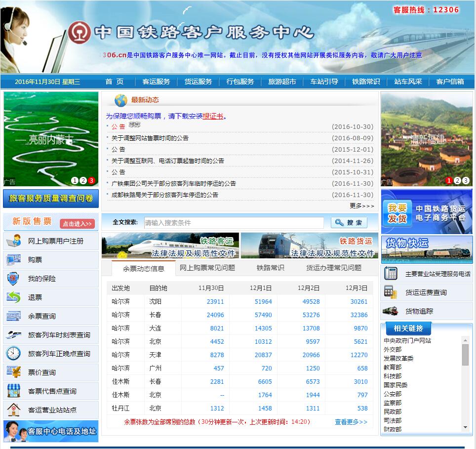Click the China Railway logo in header
Screen dimensions: 476x449
79,32
